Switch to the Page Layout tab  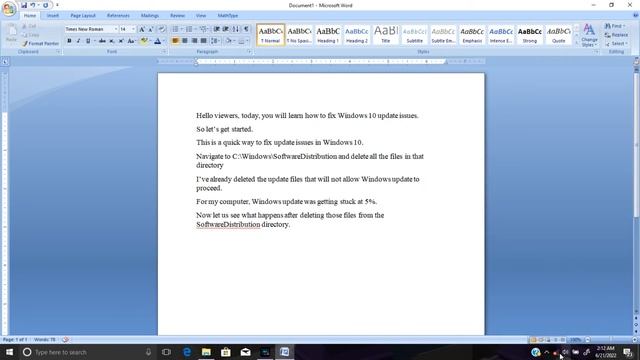click(x=83, y=16)
